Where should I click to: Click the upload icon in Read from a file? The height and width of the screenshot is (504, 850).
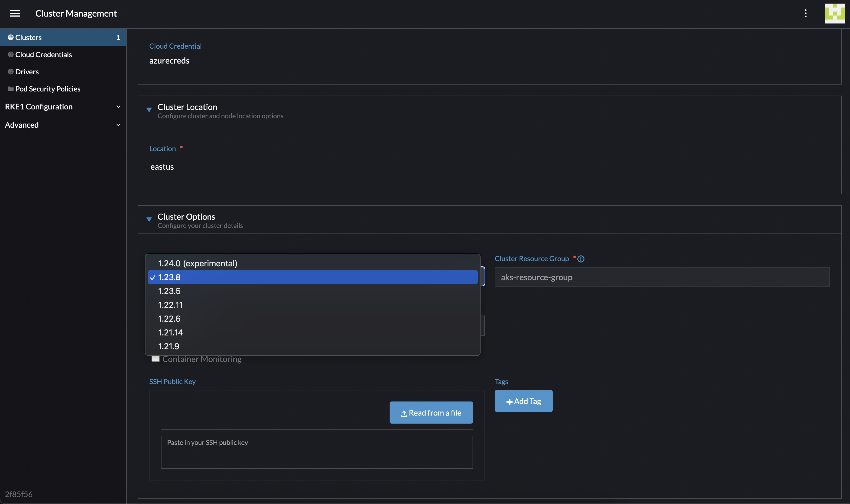(x=405, y=413)
